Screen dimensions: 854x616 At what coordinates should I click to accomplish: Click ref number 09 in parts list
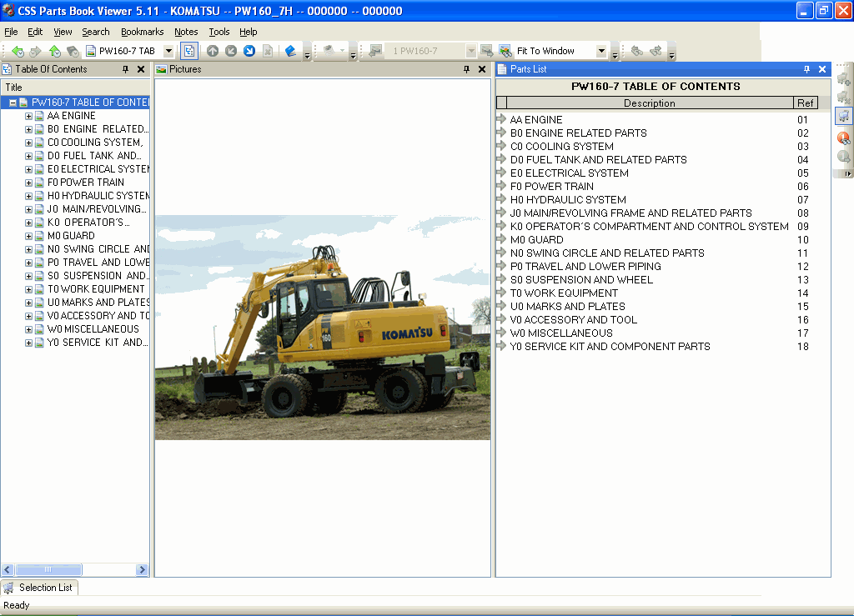click(803, 227)
